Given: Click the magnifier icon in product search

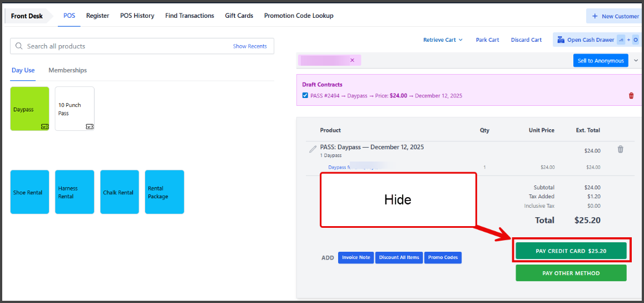Looking at the screenshot, I should pos(19,46).
